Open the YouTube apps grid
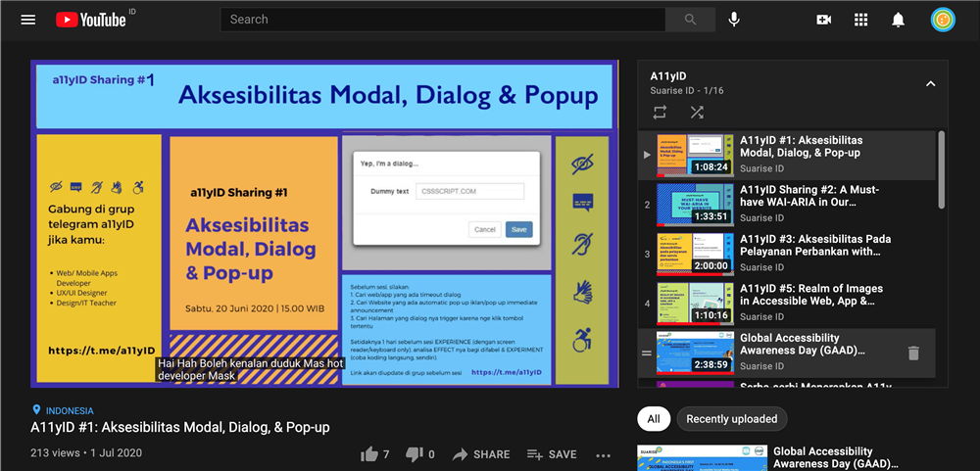Screen dimensions: 980x471 click(x=861, y=20)
